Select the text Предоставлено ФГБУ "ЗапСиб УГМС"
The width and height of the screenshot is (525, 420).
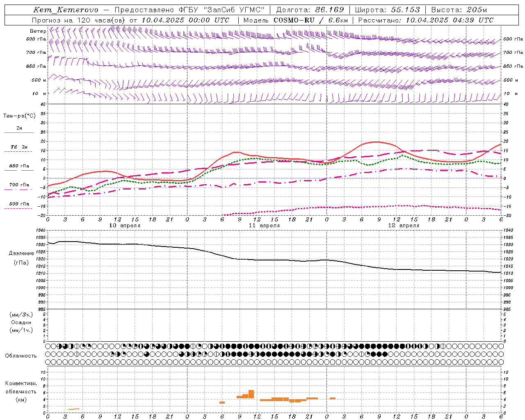coord(189,10)
